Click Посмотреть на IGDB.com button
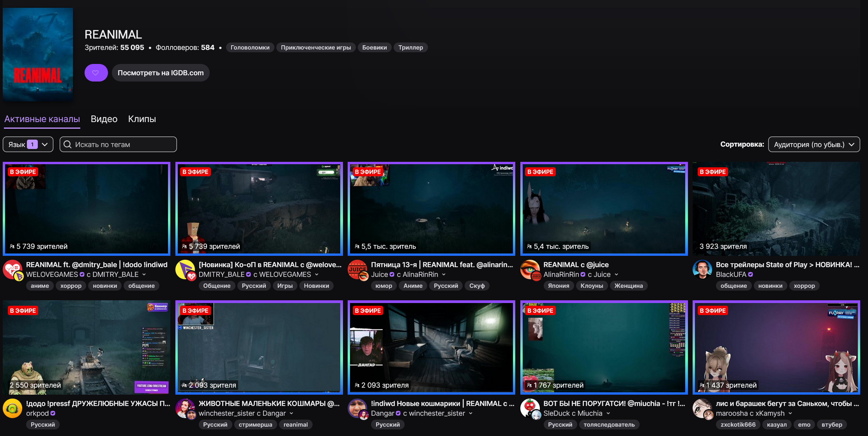Viewport: 868px width, 436px height. (161, 73)
